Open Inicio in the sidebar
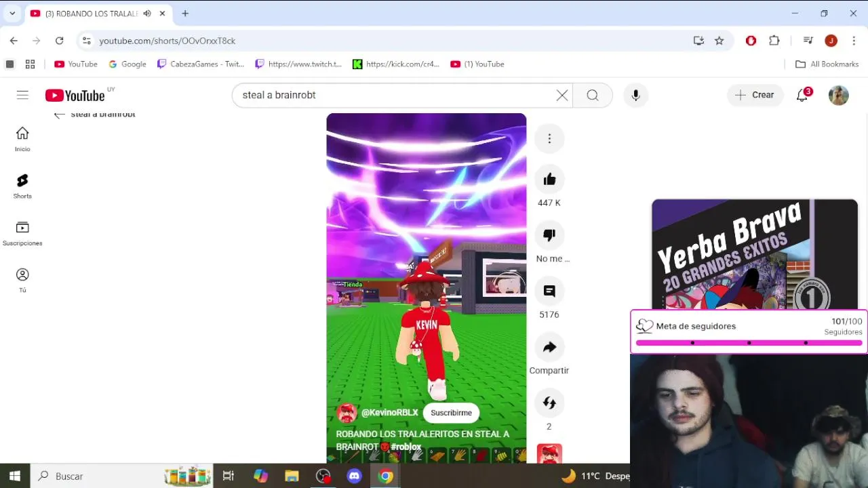Viewport: 868px width, 488px height. [x=22, y=139]
